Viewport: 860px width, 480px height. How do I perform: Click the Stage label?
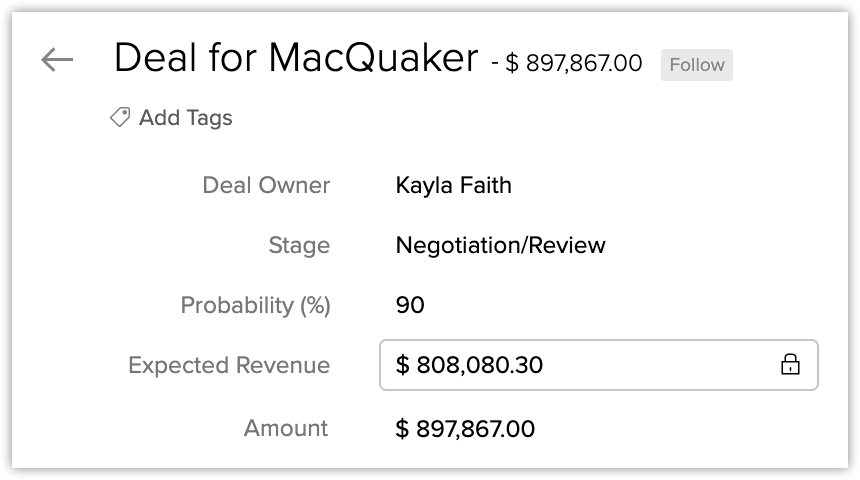coord(299,245)
